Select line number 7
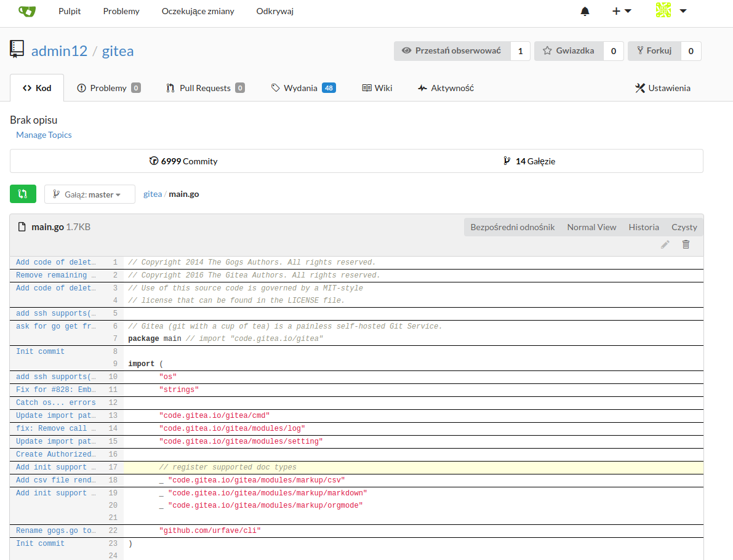 [x=115, y=338]
